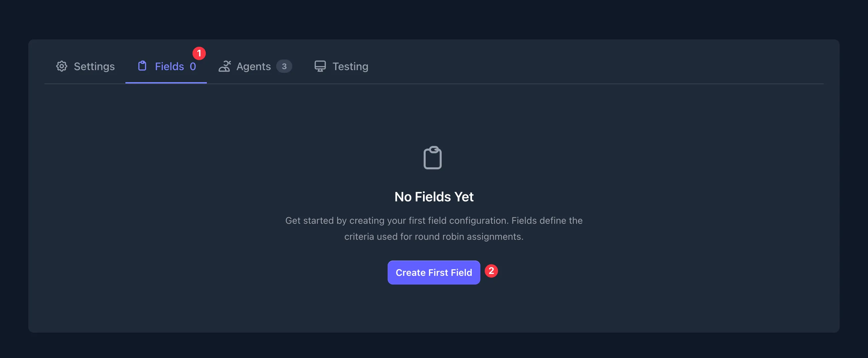
Task: Click the agents person icon beside Agents
Action: (x=226, y=66)
